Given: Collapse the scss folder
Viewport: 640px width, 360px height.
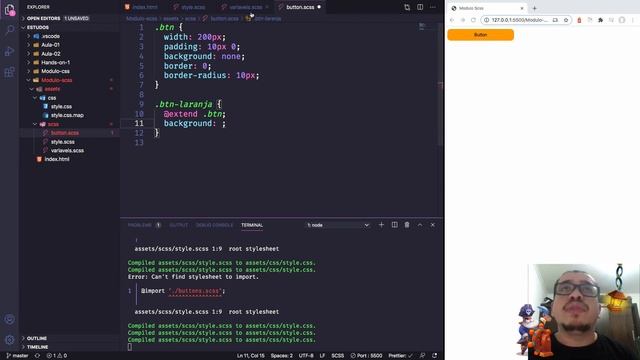Looking at the screenshot, I should [x=53, y=124].
